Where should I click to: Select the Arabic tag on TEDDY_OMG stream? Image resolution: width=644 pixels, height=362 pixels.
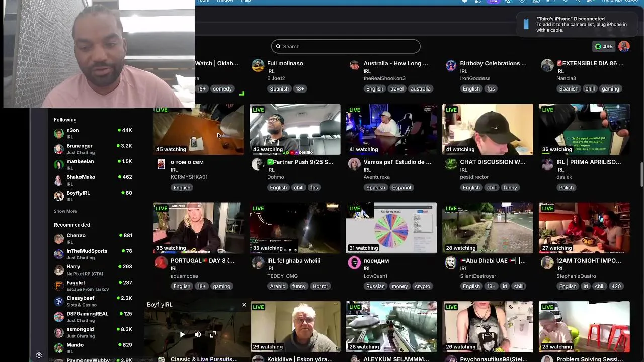coord(278,286)
